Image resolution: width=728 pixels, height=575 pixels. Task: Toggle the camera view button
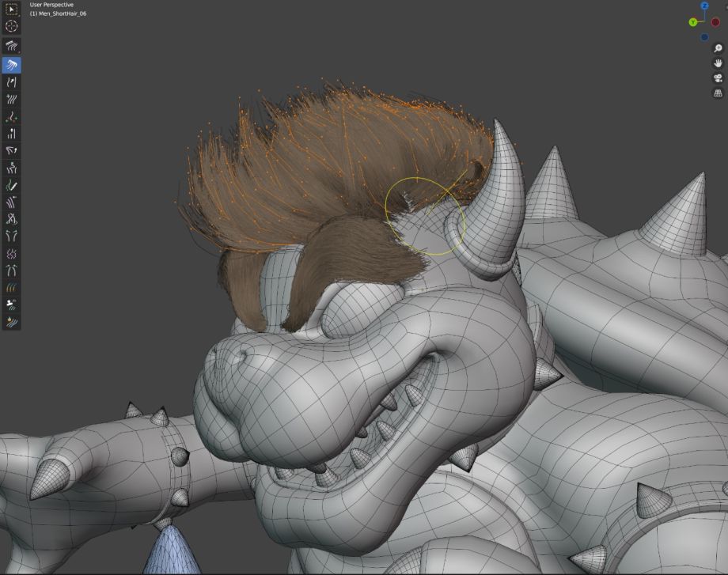click(x=718, y=78)
